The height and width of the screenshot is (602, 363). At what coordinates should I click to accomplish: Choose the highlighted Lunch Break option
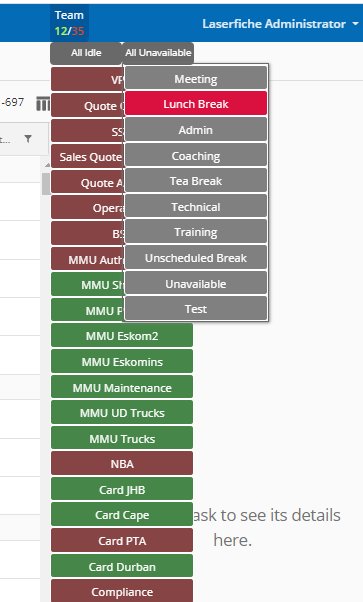click(x=196, y=104)
